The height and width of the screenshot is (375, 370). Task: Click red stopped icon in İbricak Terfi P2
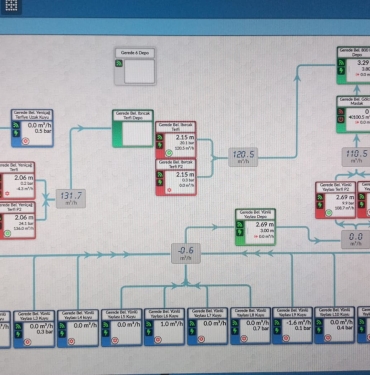coord(169,190)
